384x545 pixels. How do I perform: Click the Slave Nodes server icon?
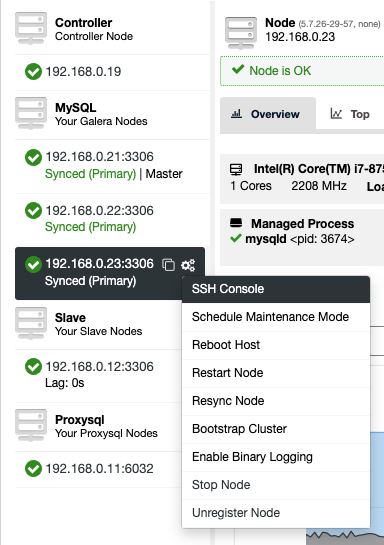(31, 323)
